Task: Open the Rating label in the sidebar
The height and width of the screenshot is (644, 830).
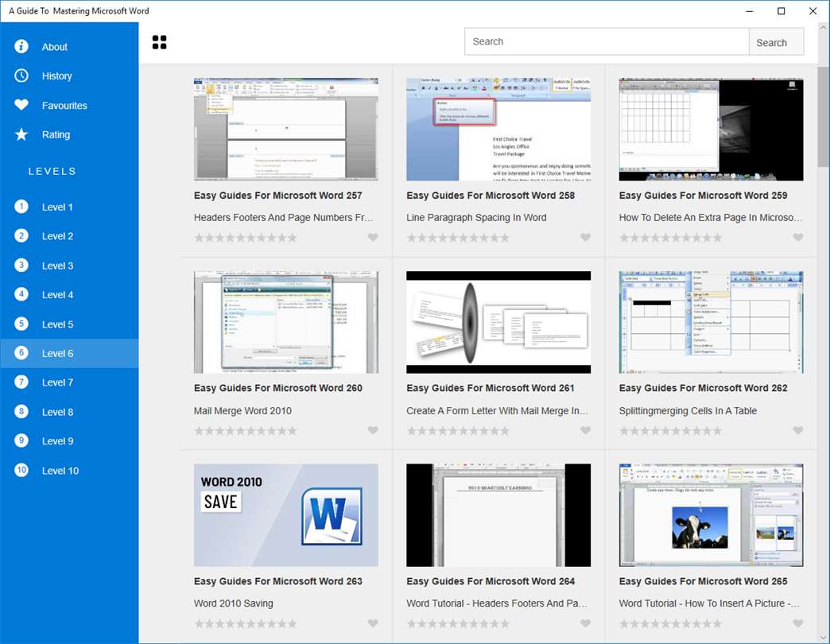Action: point(56,134)
